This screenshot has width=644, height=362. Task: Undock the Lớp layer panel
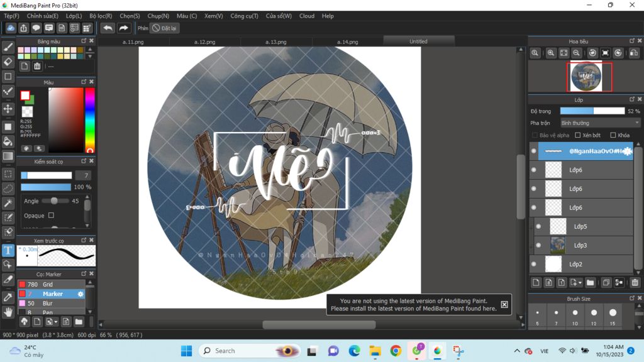point(631,99)
